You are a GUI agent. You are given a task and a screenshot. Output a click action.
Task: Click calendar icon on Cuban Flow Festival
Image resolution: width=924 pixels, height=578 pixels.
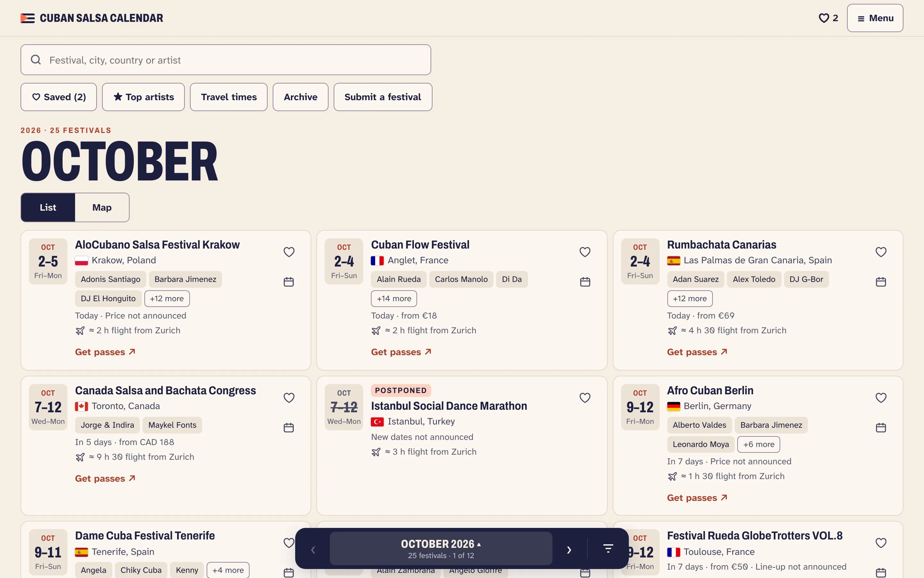(x=585, y=282)
